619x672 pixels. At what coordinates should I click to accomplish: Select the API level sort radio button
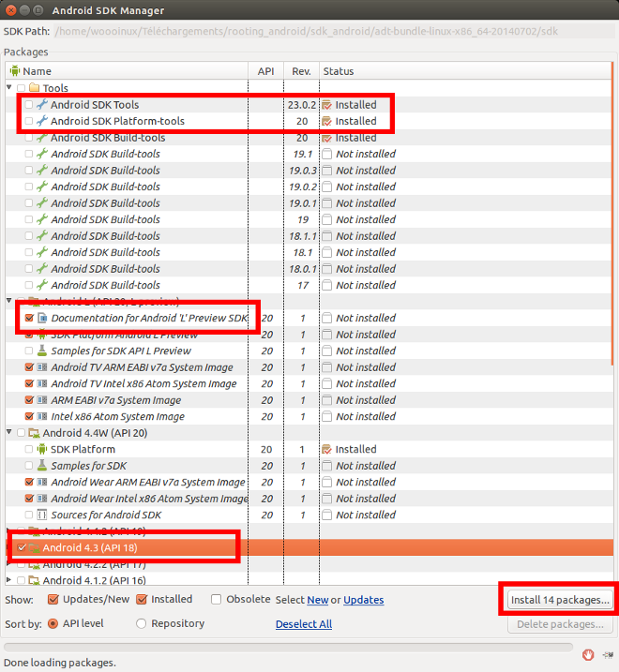(x=53, y=623)
